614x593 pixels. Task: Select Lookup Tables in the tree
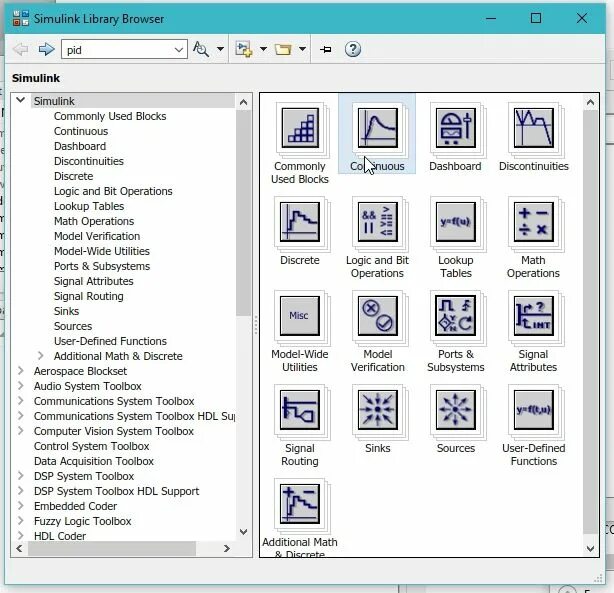pyautogui.click(x=89, y=206)
